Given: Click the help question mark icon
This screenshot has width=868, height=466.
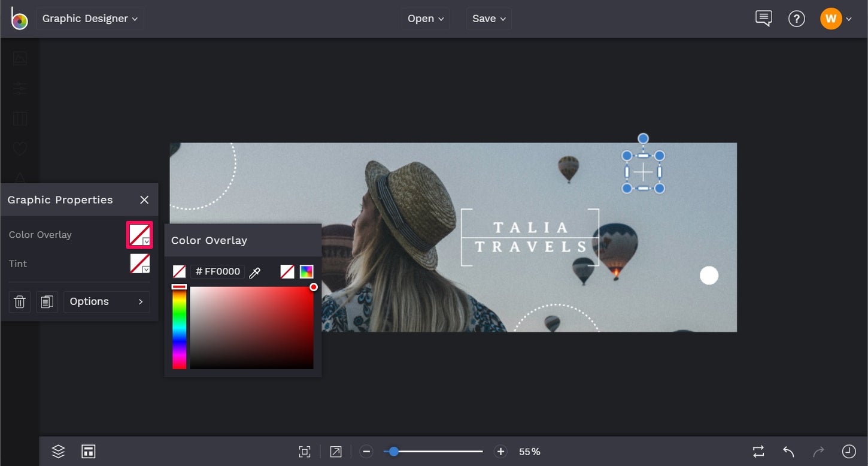Looking at the screenshot, I should pos(796,19).
